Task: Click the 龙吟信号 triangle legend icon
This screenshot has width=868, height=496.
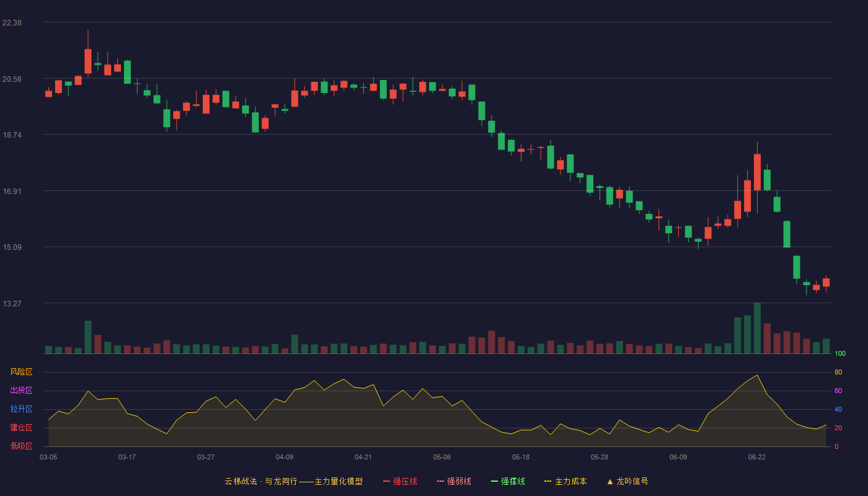Action: pyautogui.click(x=610, y=481)
